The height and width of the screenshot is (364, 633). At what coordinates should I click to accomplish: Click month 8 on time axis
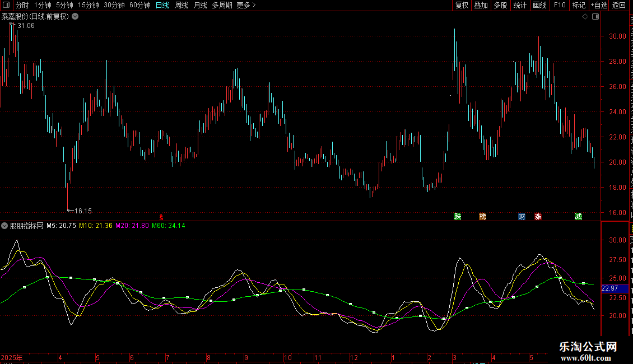pos(208,357)
